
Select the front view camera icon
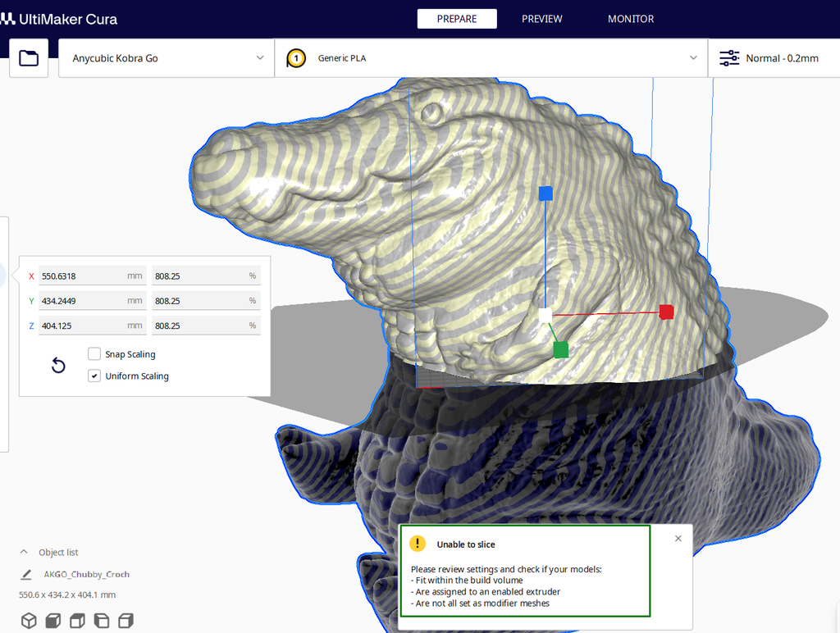[52, 621]
